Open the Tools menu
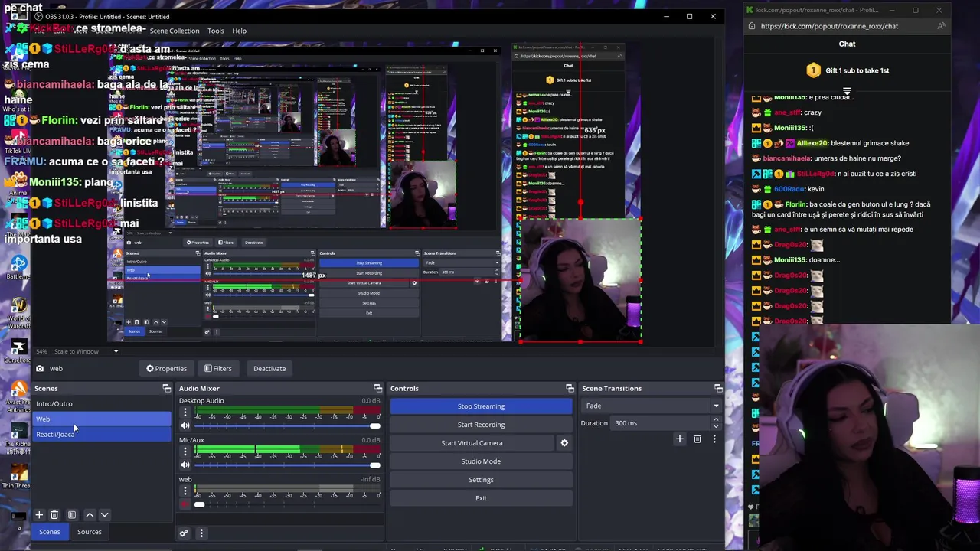 point(216,31)
